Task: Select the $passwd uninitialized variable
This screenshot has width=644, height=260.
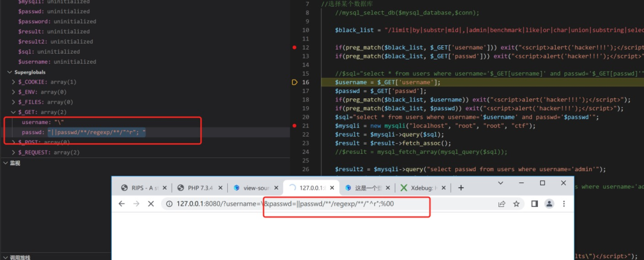Action: coord(54,11)
